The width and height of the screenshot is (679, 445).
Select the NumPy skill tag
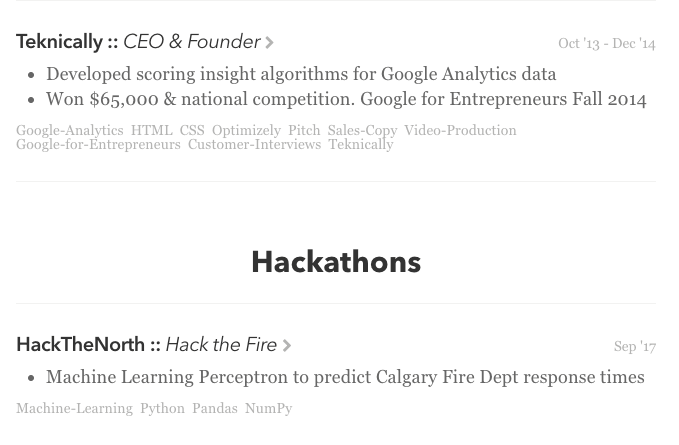coord(268,408)
